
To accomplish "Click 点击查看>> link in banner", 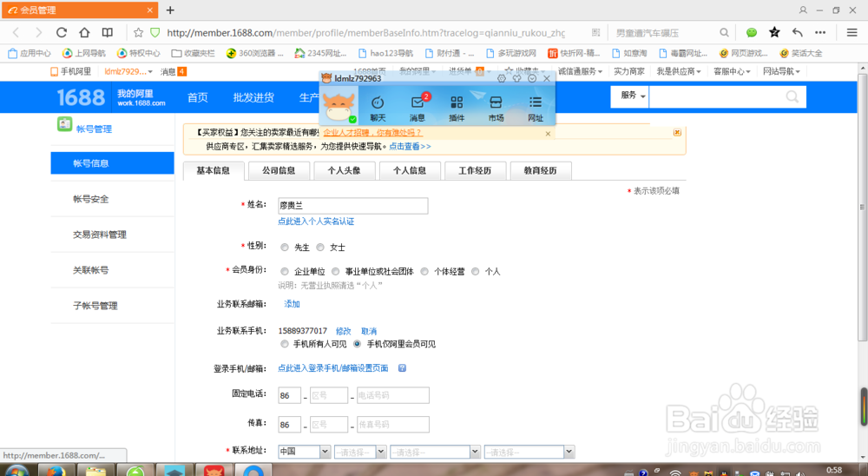I will point(410,146).
